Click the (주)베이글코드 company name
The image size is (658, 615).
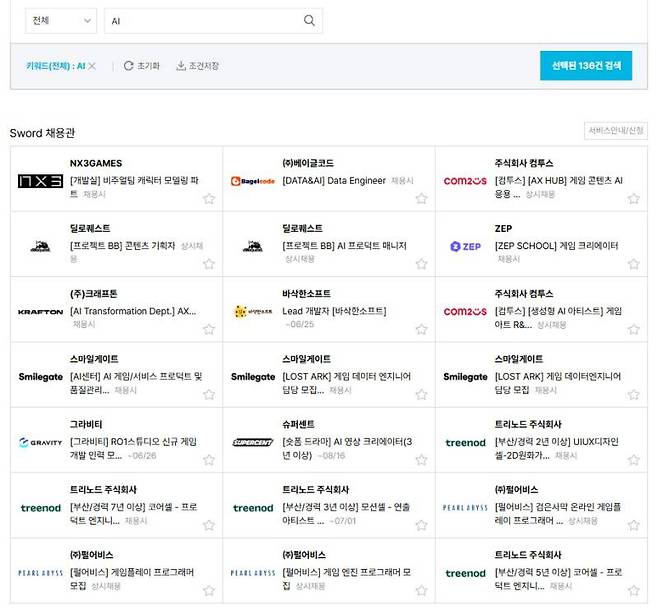pyautogui.click(x=308, y=163)
